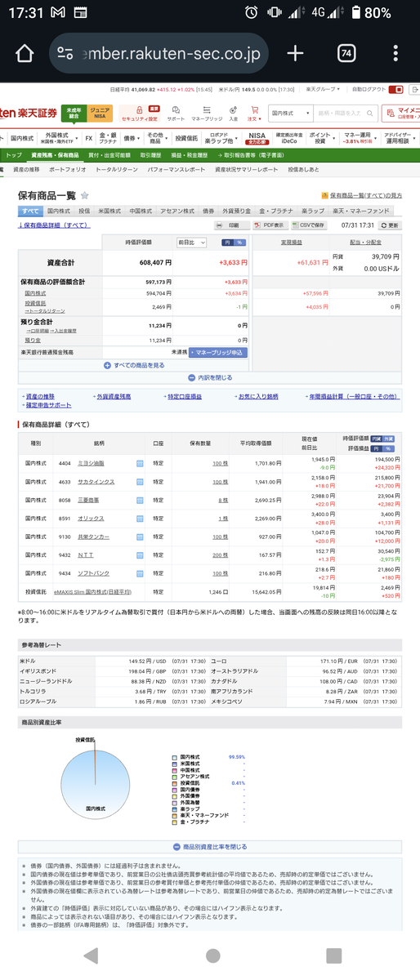The height and width of the screenshot is (980, 420).
Task: Expand すべての商品を見る
Action: (134, 365)
